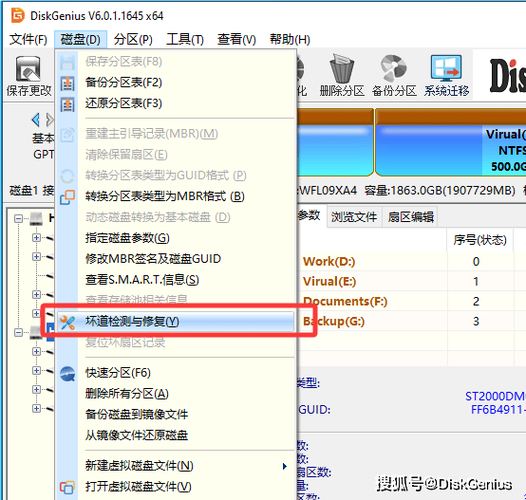Open the 查看(V) menu
The height and width of the screenshot is (500, 526).
point(236,40)
